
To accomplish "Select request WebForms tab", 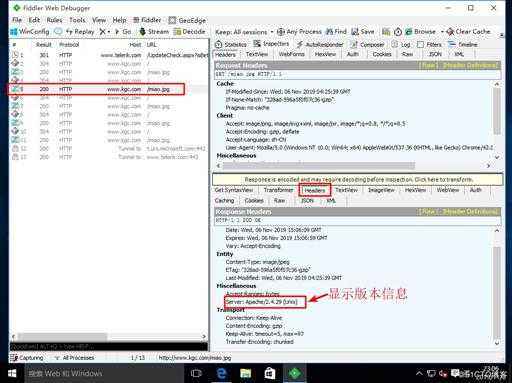I will 292,54.
